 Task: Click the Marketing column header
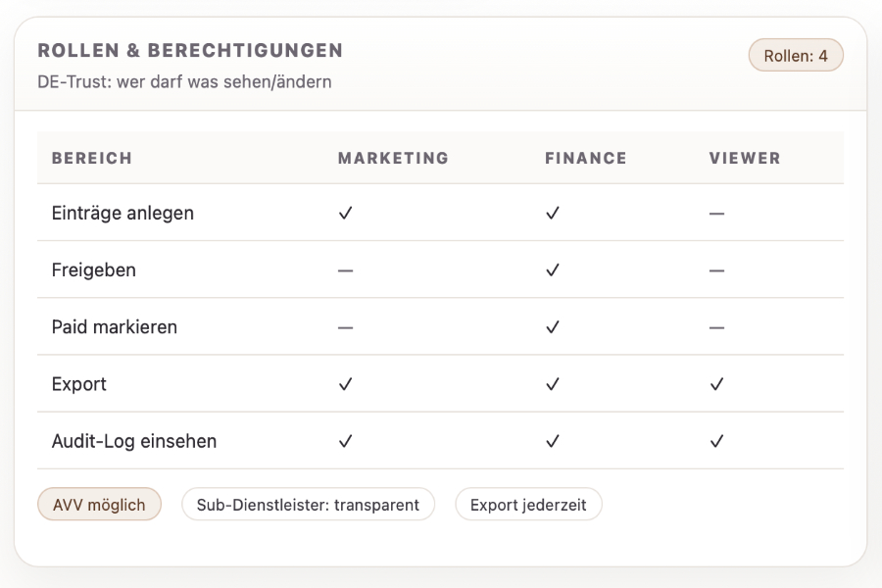coord(393,158)
